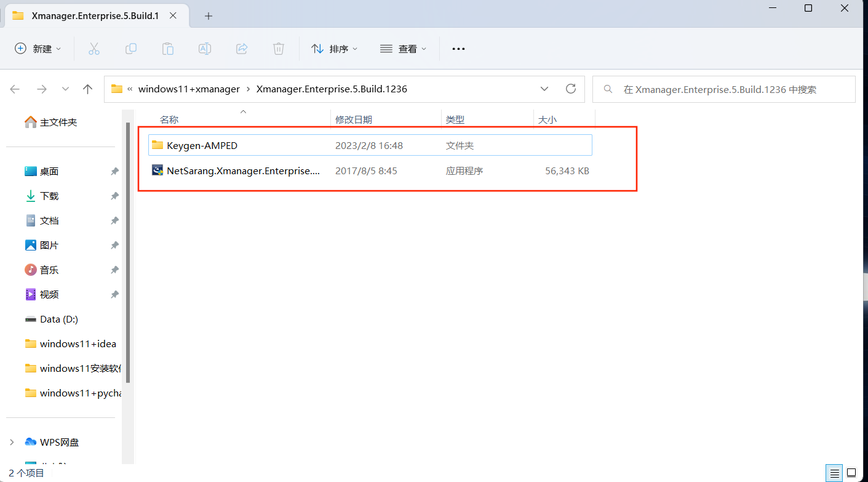Expand the WPS网盘 tree node
868x482 pixels.
coord(12,442)
